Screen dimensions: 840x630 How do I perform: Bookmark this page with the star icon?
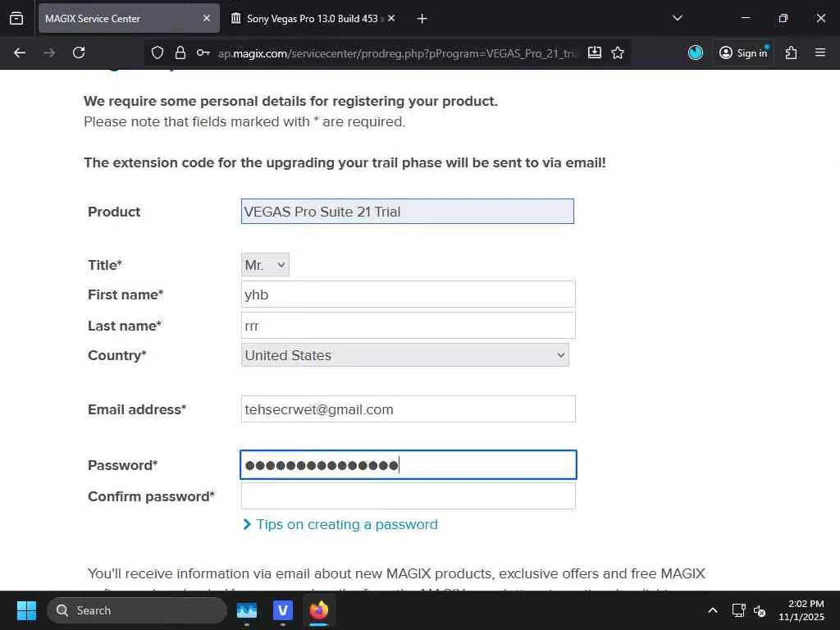[618, 52]
